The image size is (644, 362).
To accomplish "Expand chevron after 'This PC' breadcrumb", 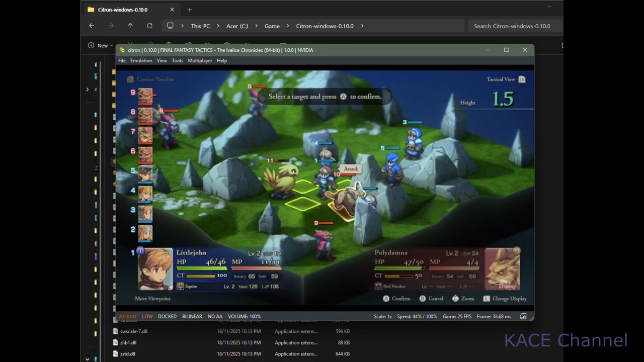I will [218, 26].
